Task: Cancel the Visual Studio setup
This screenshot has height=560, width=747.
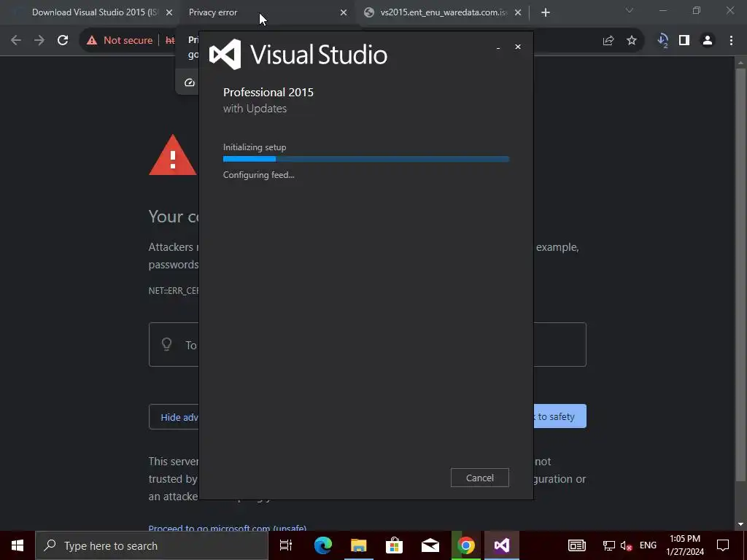Action: pos(479,478)
